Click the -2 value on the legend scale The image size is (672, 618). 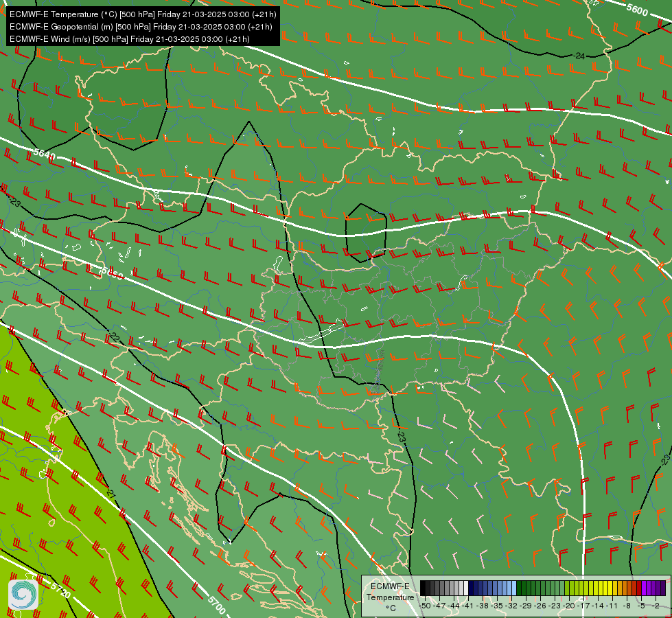tap(656, 606)
